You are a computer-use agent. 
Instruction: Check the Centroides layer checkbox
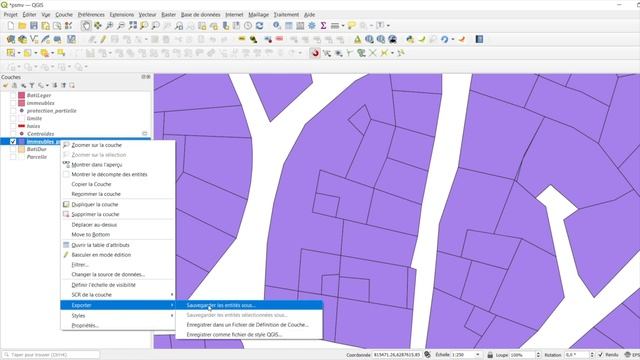click(x=13, y=134)
